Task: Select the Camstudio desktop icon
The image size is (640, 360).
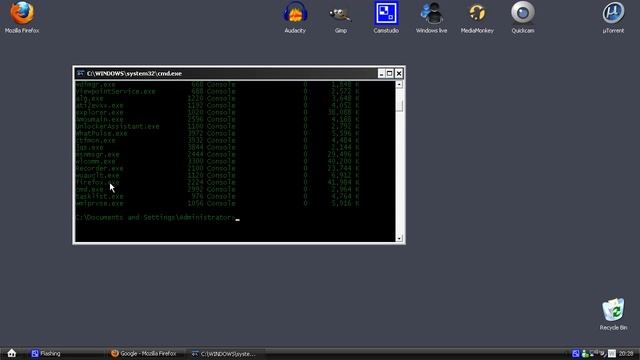Action: tap(386, 17)
